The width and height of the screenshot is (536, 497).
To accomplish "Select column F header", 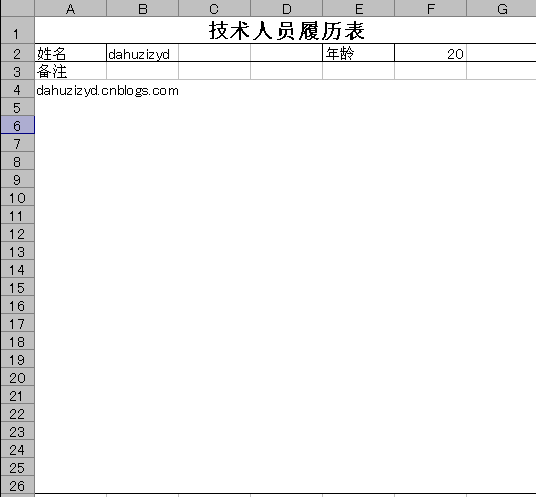I will tap(430, 8).
